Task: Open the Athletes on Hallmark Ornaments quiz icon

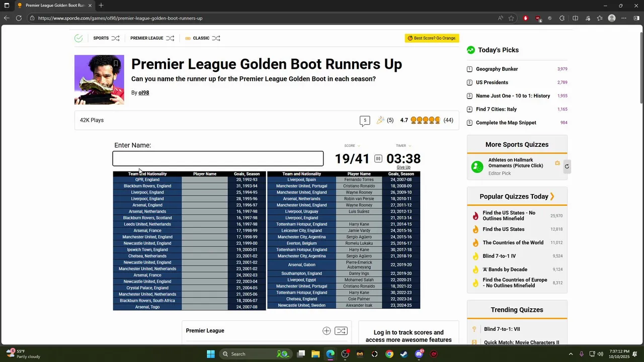Action: point(477,167)
